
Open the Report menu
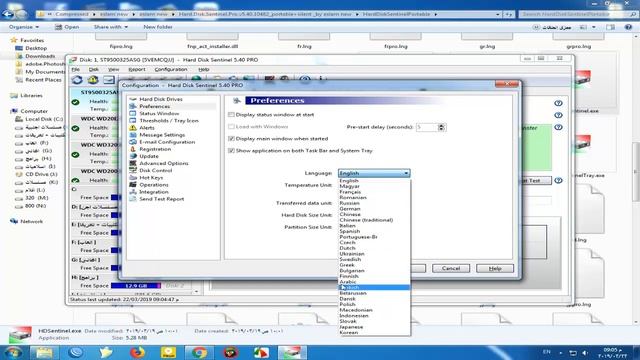point(137,69)
